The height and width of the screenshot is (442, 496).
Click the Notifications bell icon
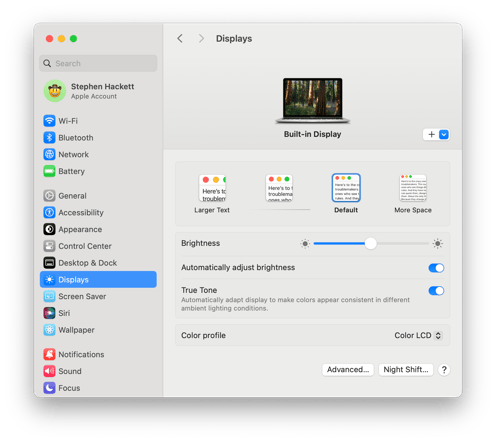click(49, 354)
